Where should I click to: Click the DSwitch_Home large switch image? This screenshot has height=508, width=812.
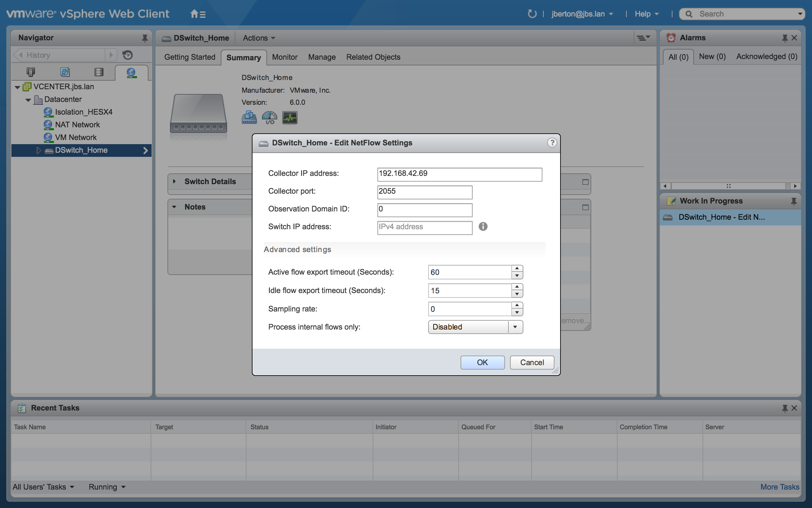tap(199, 114)
